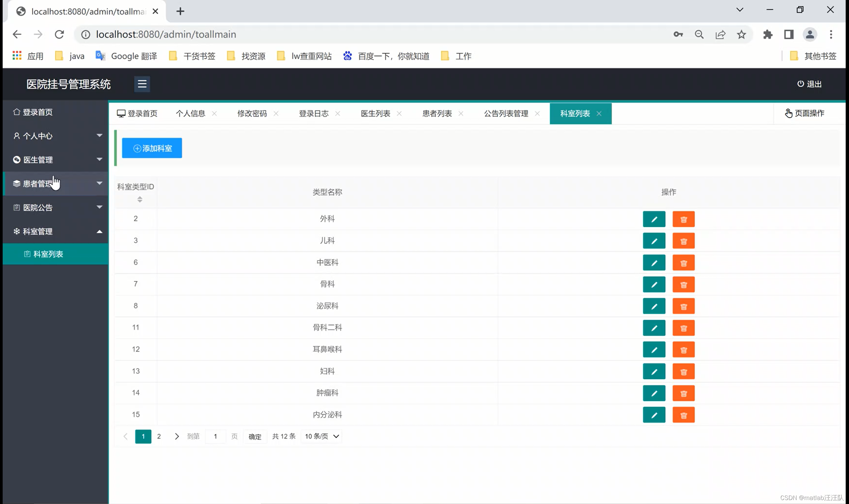849x504 pixels.
Task: Click the edit icon for 内分泌科
Action: [x=654, y=415]
